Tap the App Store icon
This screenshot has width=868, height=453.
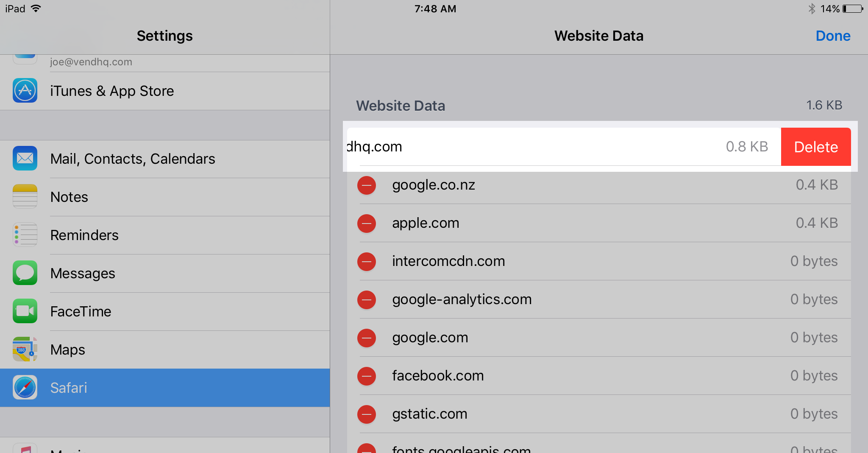(25, 90)
